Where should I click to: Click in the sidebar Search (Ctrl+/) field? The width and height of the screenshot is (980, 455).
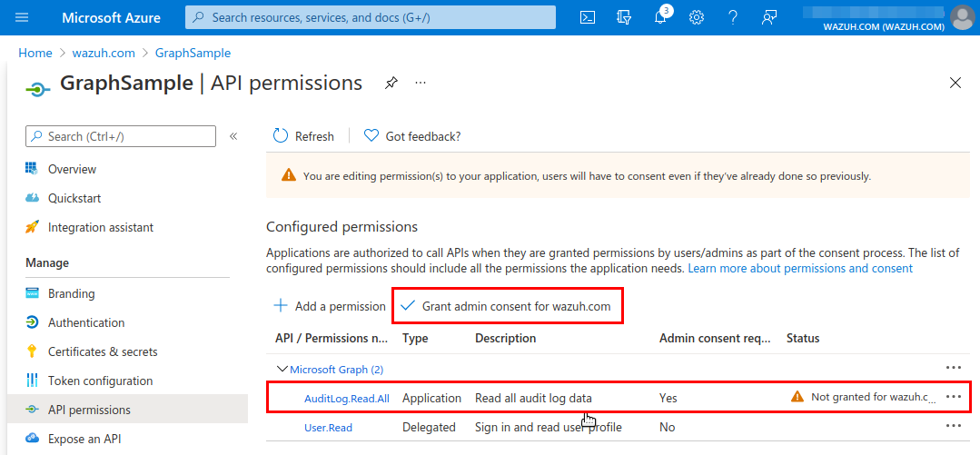(x=121, y=136)
